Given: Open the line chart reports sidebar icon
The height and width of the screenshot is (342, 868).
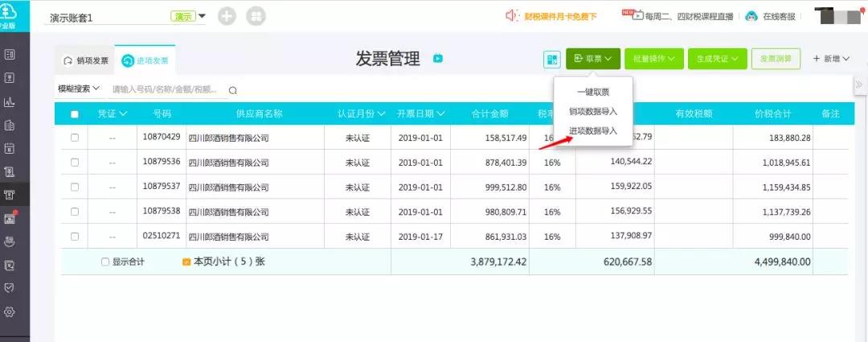Looking at the screenshot, I should pos(10,102).
